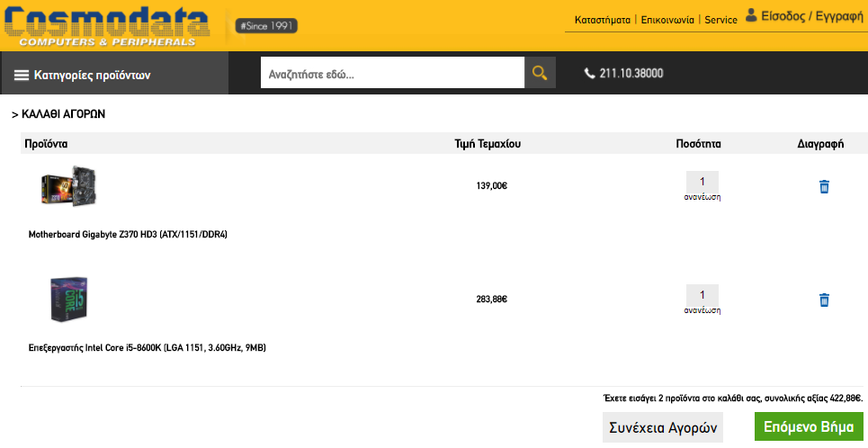Click the Συνέχεια Αγορών button
Screen dimensions: 868x448
point(663,427)
